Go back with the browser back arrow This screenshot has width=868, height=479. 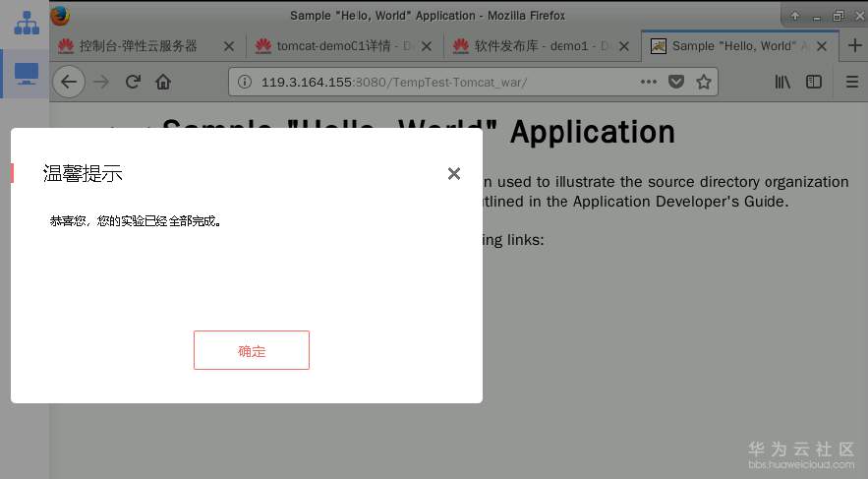(x=69, y=82)
